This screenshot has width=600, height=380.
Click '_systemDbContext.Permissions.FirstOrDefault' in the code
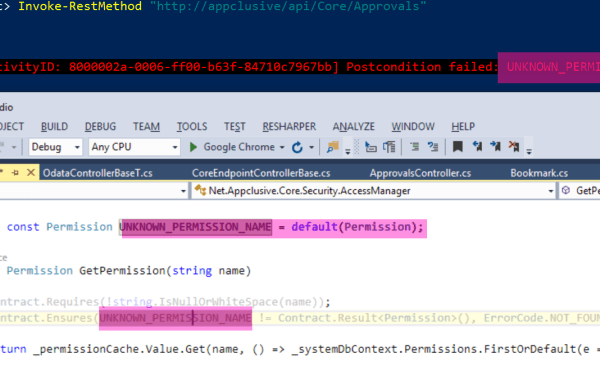click(434, 349)
